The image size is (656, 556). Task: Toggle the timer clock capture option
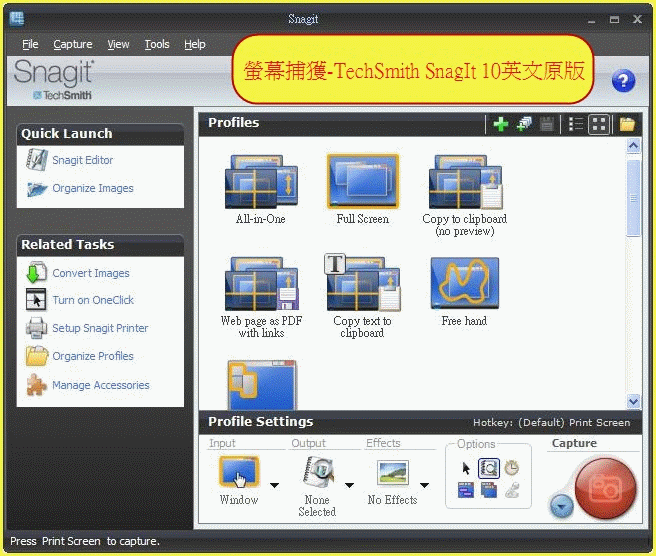click(x=511, y=467)
